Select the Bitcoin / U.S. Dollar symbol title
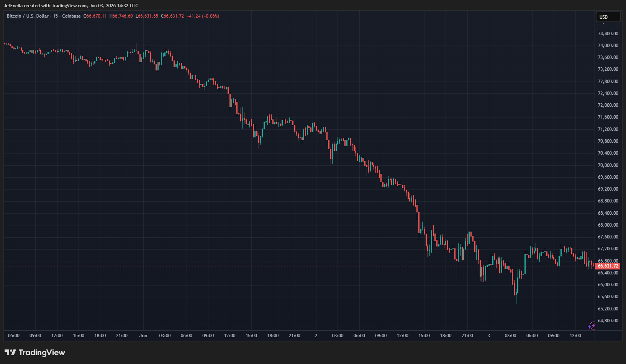 [x=28, y=16]
